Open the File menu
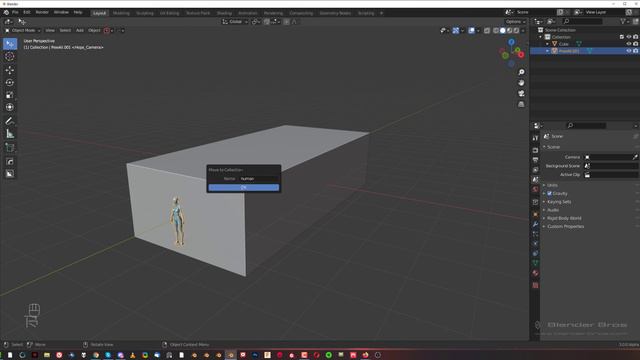The height and width of the screenshot is (360, 640). tap(15, 13)
